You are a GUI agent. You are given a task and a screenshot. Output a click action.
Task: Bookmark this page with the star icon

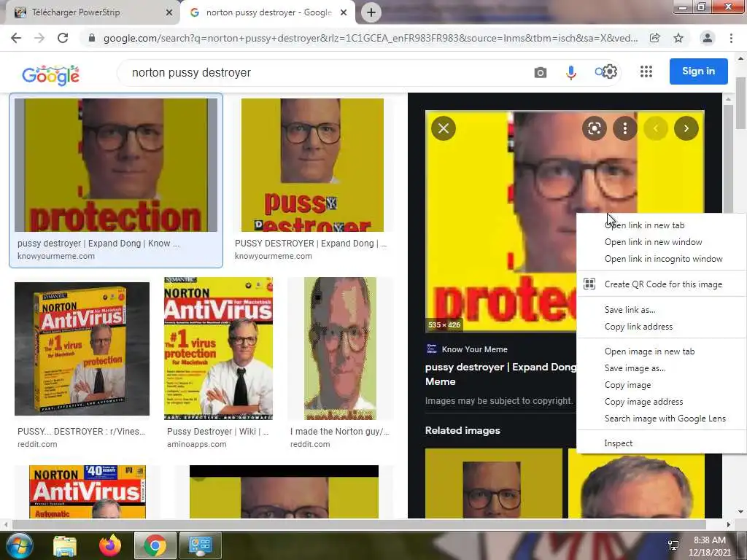678,38
